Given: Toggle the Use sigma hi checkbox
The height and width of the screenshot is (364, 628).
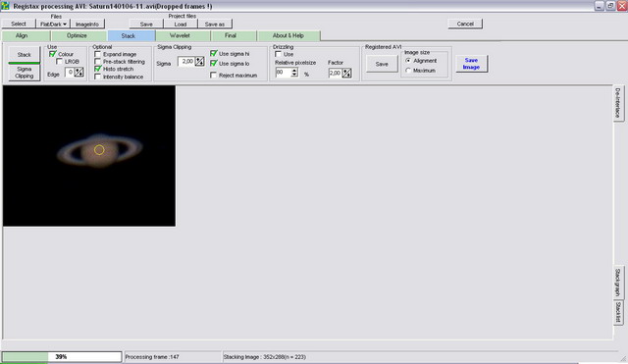Looking at the screenshot, I should [x=214, y=53].
